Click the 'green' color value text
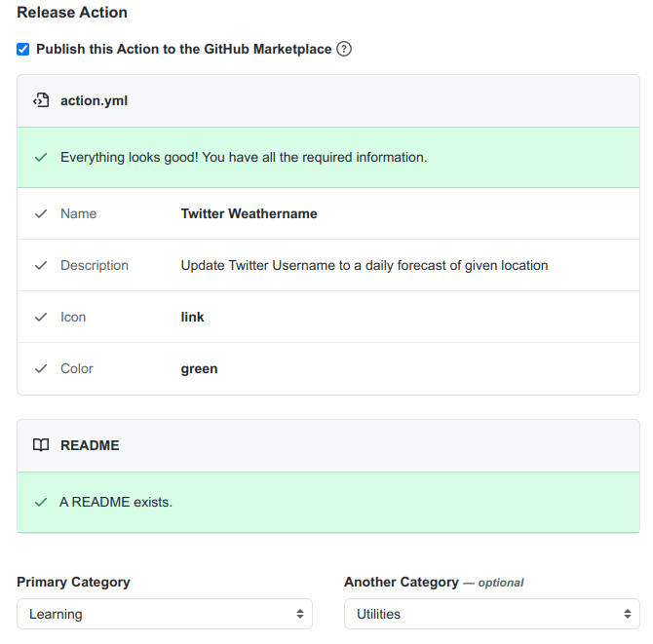Screen dimensions: 653x644 click(199, 369)
